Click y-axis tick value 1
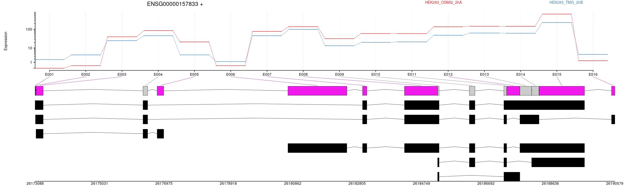 click(31, 62)
